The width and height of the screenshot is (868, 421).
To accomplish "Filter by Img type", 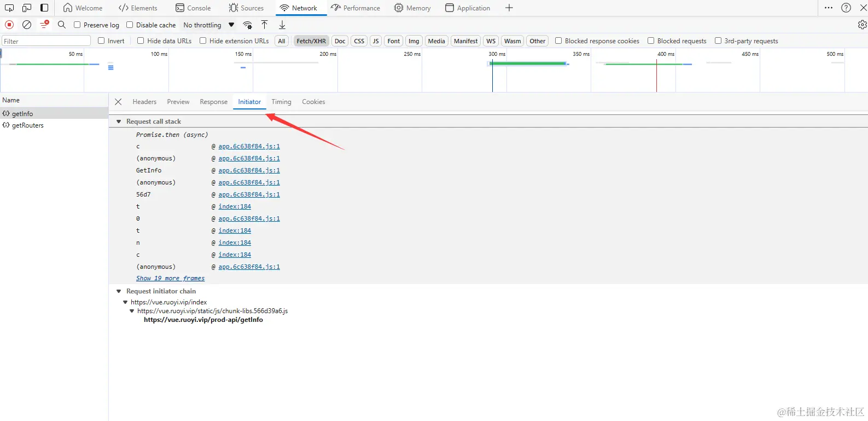I will coord(414,41).
